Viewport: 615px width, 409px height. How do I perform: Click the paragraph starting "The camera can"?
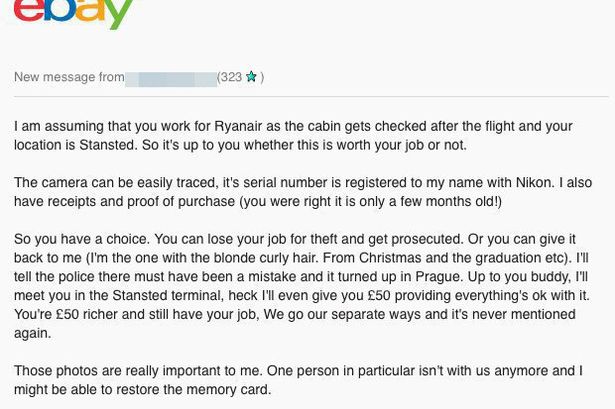click(303, 192)
